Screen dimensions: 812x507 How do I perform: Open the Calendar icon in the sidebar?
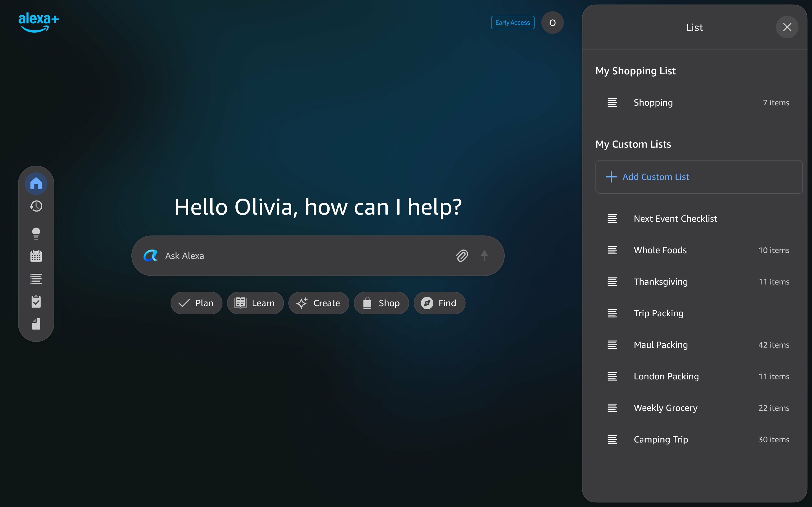[x=36, y=256]
